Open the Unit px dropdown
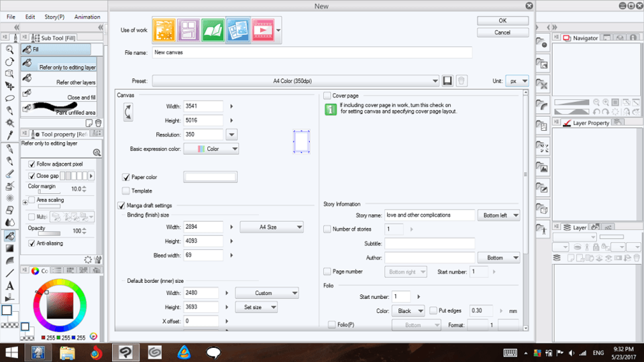Viewport: 644px width, 362px height. (x=517, y=80)
